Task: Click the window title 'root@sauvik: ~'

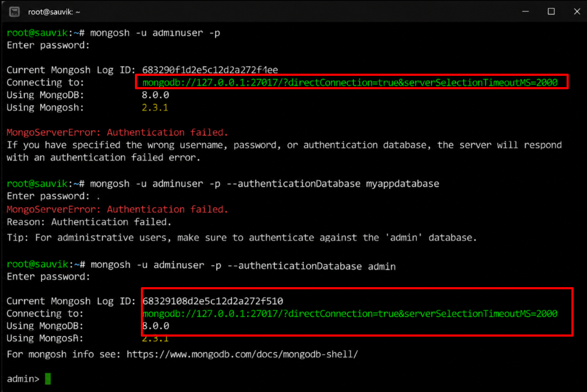Action: click(x=54, y=12)
